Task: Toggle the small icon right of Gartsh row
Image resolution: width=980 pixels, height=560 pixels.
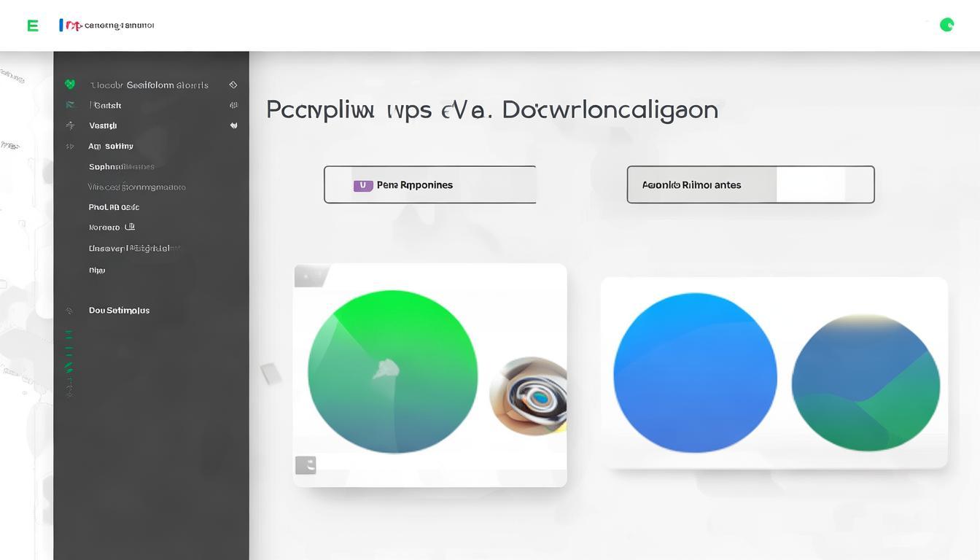Action: click(233, 105)
